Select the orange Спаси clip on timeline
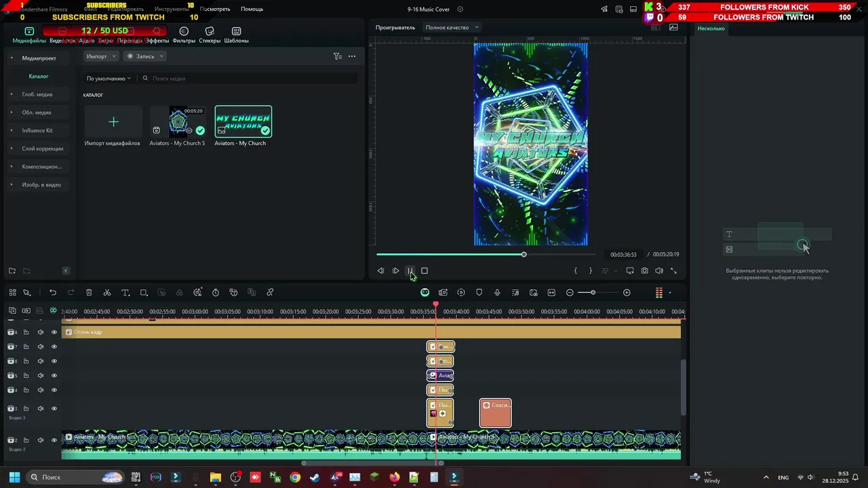Viewport: 868px width, 488px height. (x=496, y=413)
